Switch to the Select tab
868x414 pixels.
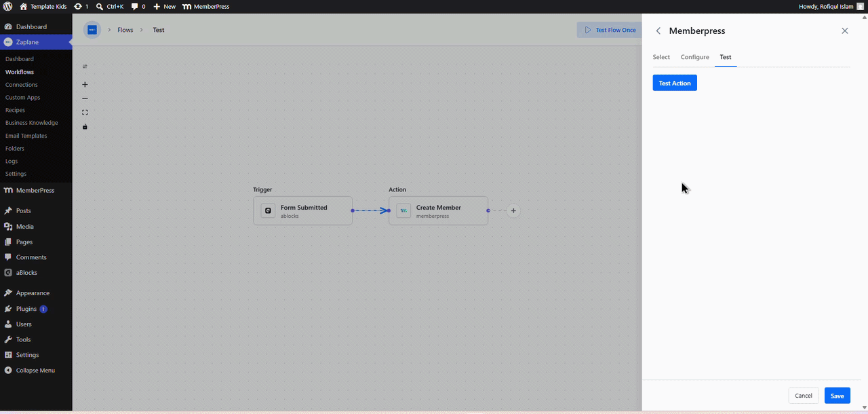661,57
